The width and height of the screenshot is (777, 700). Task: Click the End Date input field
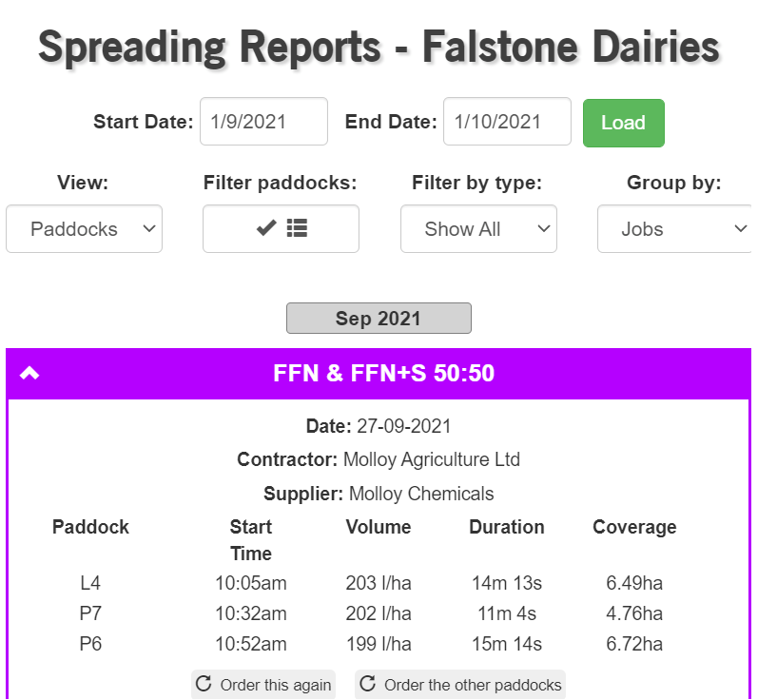[507, 122]
